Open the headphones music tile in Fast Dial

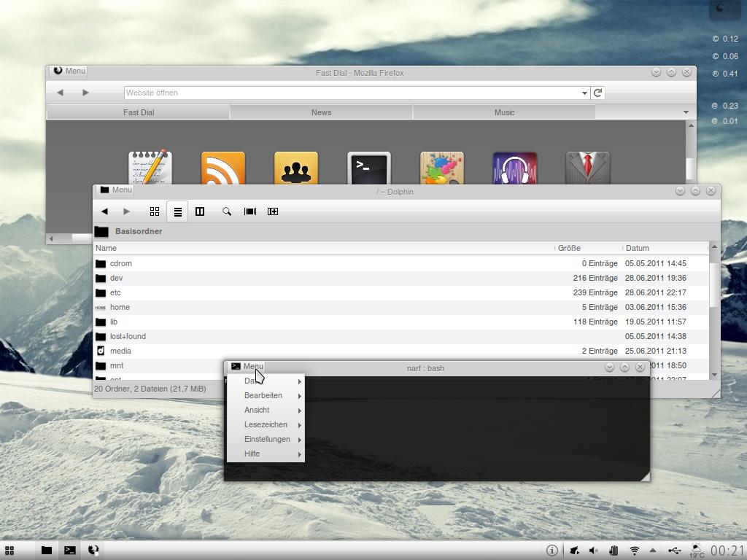click(x=514, y=168)
